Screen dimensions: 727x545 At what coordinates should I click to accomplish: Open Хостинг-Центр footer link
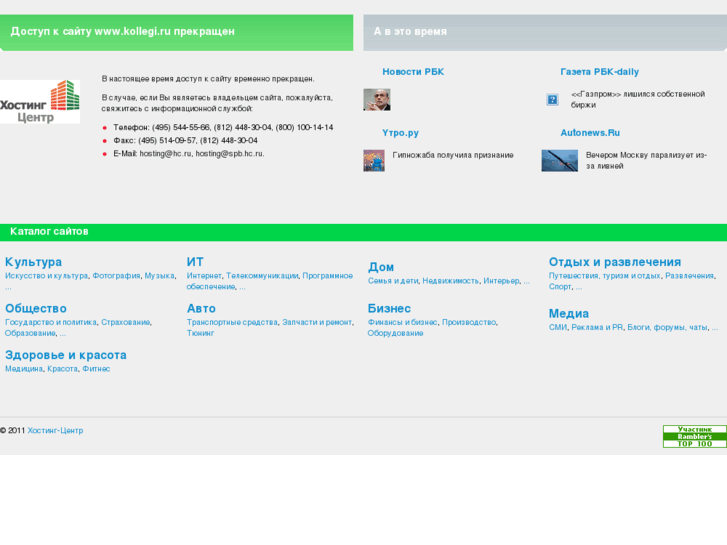55,430
